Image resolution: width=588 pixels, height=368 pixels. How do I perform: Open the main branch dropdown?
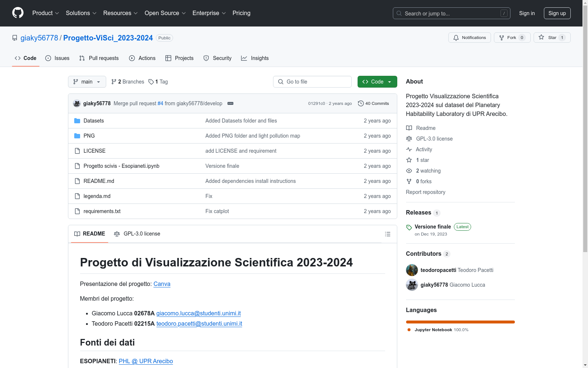point(87,82)
